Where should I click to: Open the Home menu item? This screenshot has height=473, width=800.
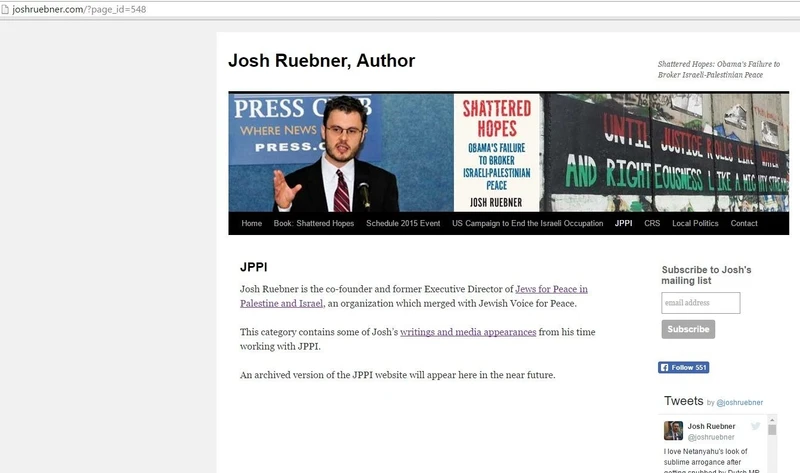pos(251,223)
